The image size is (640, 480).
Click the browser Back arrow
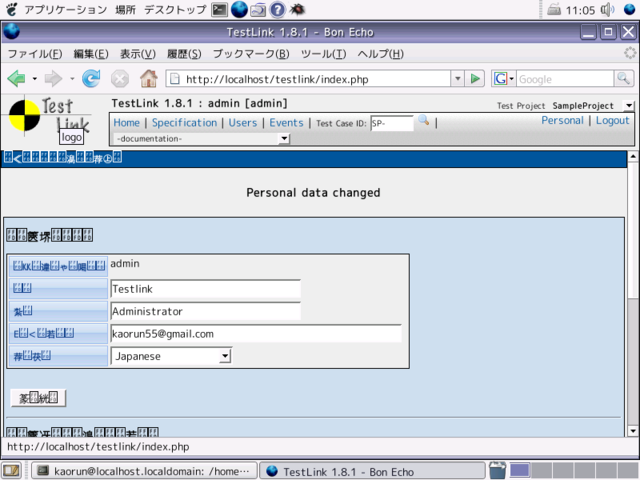pyautogui.click(x=16, y=78)
